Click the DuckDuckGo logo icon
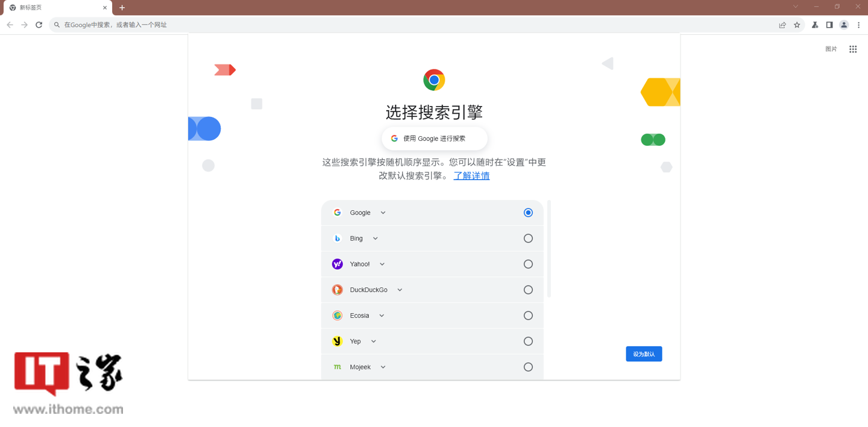This screenshot has height=427, width=868. 338,290
